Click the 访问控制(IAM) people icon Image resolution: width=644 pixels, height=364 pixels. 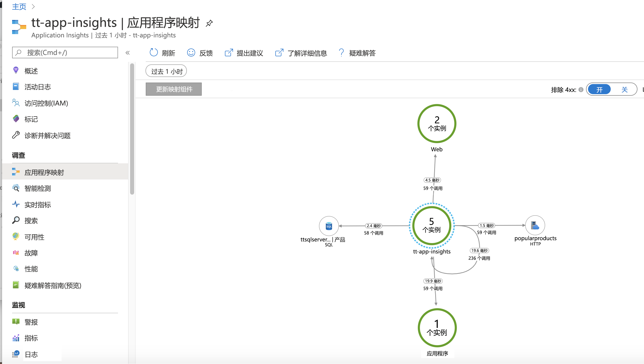click(x=16, y=103)
